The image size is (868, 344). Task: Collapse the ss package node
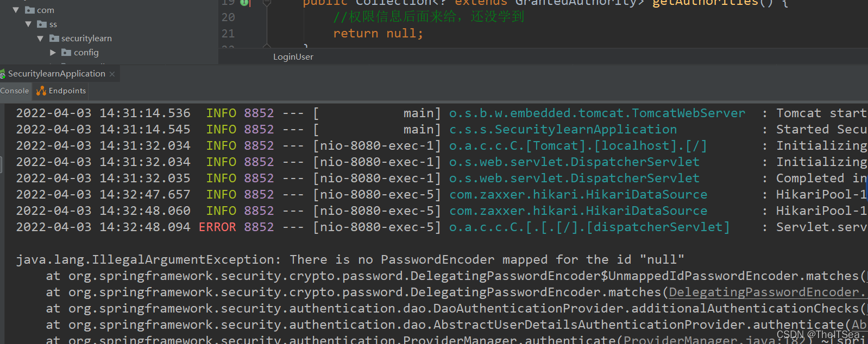coord(28,24)
